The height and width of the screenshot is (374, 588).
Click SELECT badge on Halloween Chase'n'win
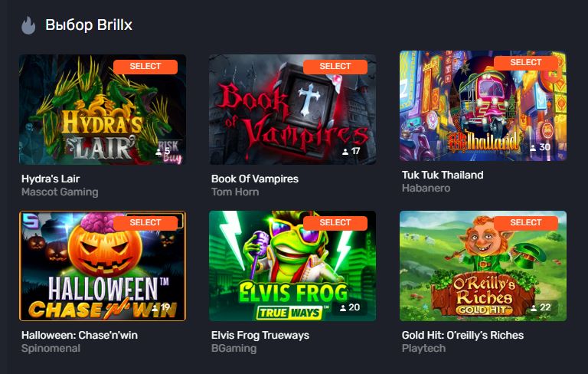point(145,223)
